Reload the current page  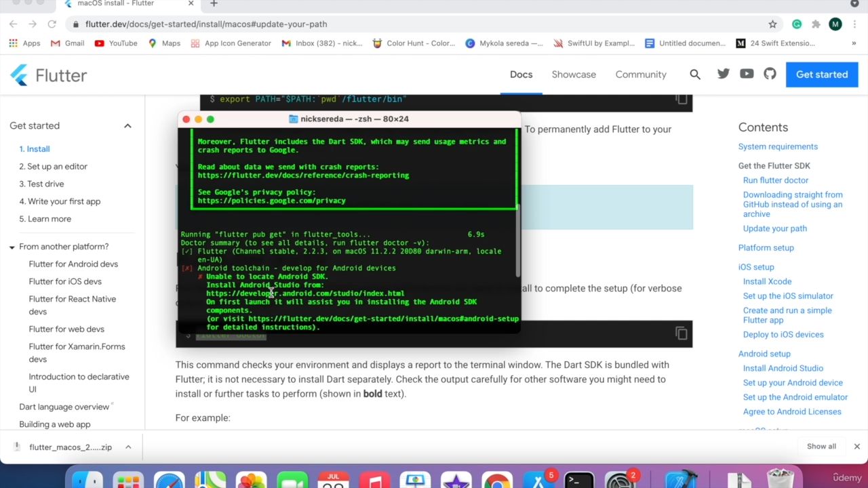coord(52,24)
